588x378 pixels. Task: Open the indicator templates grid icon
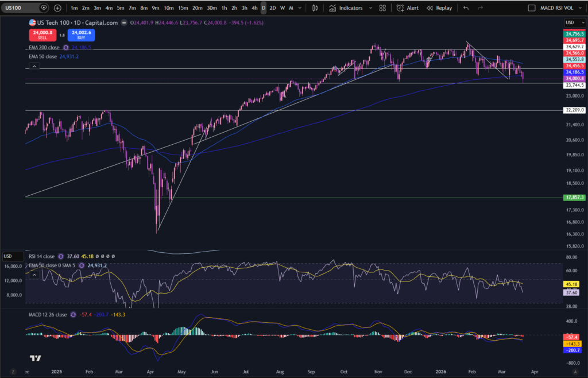pos(382,8)
